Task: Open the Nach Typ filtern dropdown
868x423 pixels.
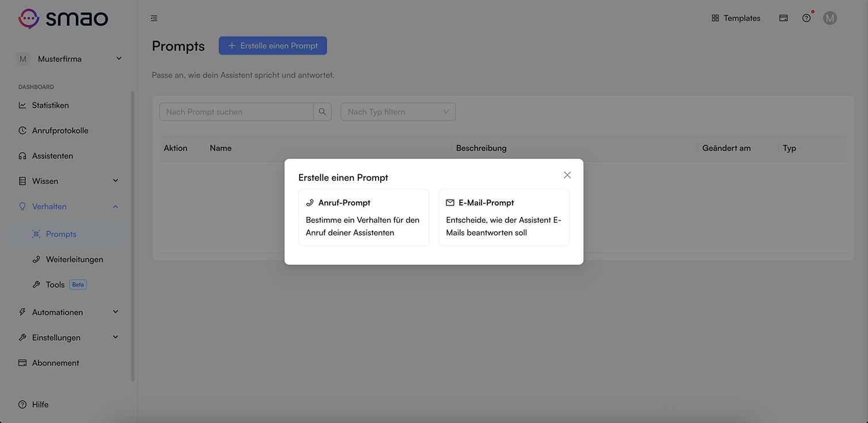Action: [398, 112]
